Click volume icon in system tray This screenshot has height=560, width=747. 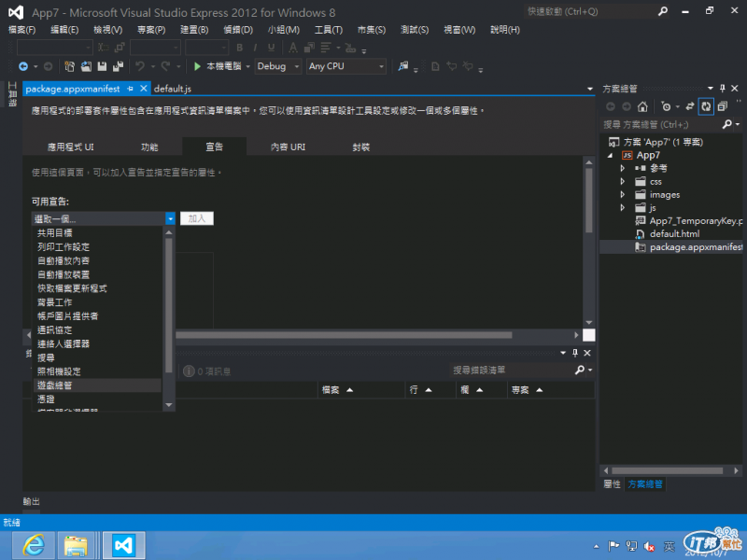[649, 547]
